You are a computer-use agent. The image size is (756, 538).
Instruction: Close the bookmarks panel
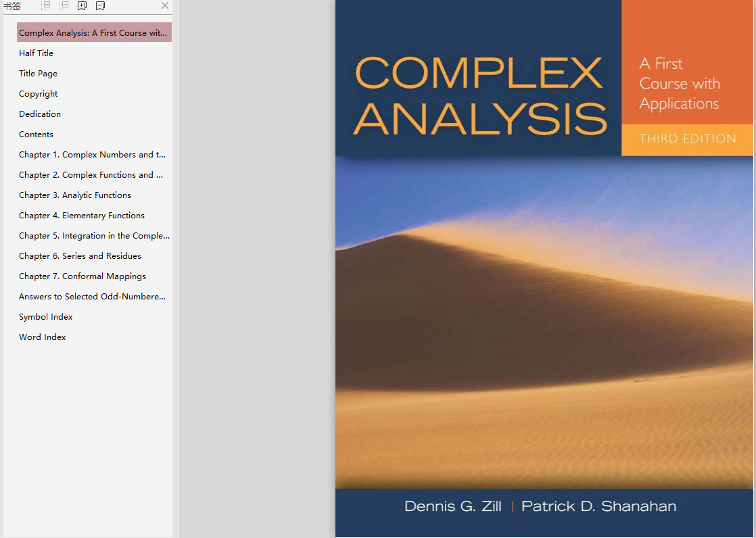[165, 5]
